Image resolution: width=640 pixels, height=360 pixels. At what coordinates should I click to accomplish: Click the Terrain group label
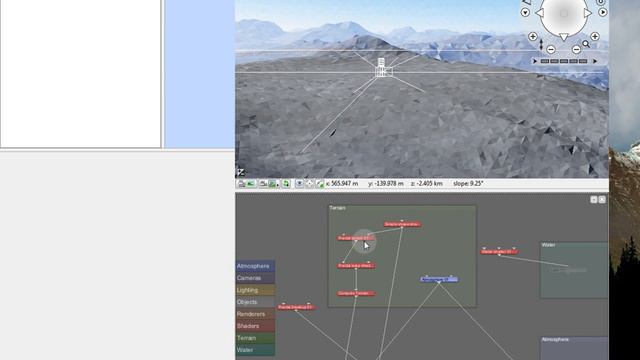pos(338,208)
